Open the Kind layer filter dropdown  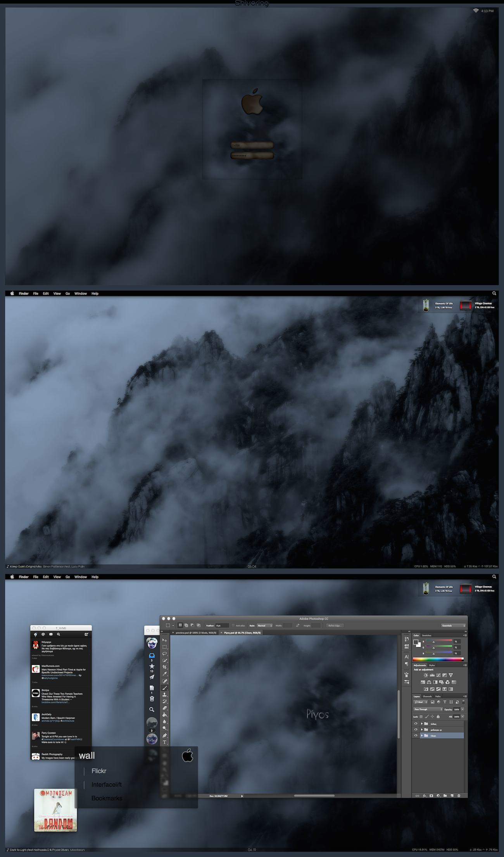421,702
